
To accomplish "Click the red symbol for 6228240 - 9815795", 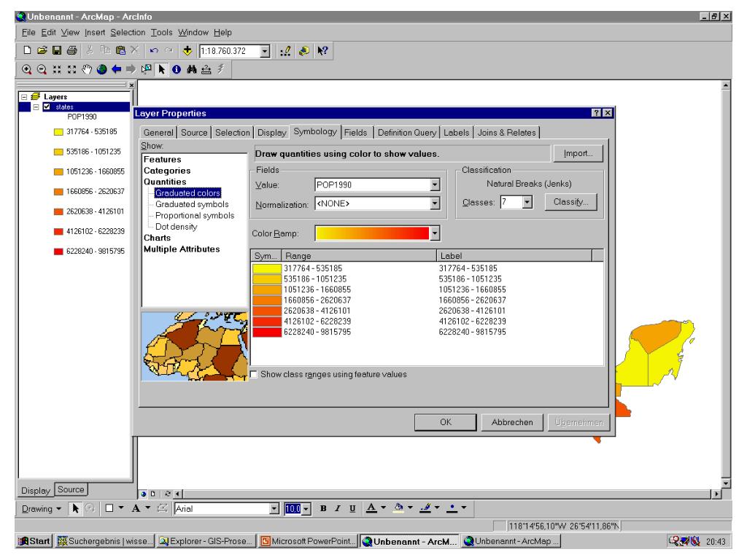I will pos(267,332).
